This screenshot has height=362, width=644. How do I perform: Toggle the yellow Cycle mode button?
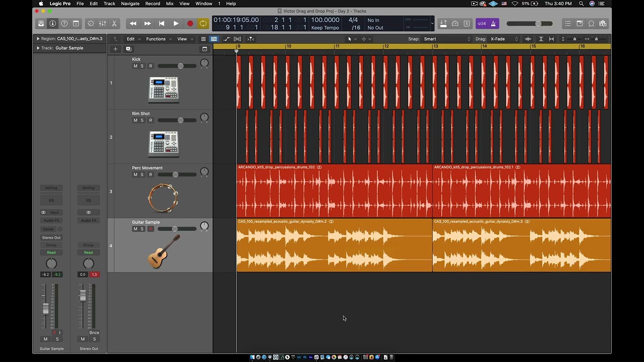[x=203, y=24]
